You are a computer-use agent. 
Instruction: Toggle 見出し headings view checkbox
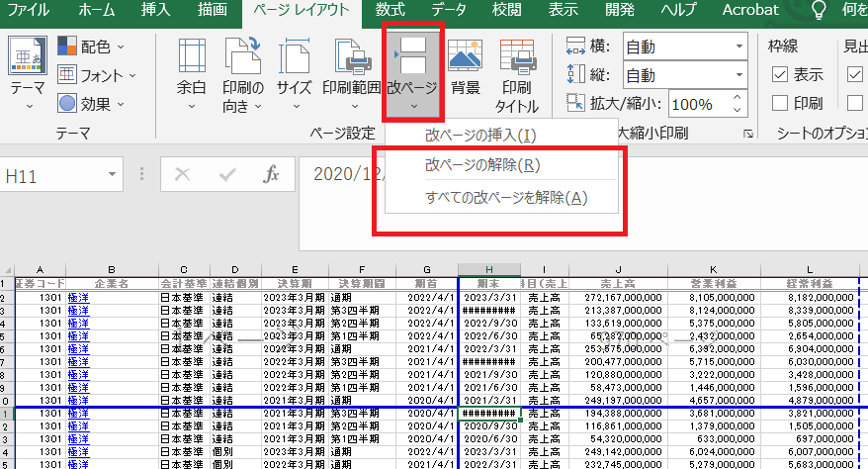pyautogui.click(x=855, y=74)
